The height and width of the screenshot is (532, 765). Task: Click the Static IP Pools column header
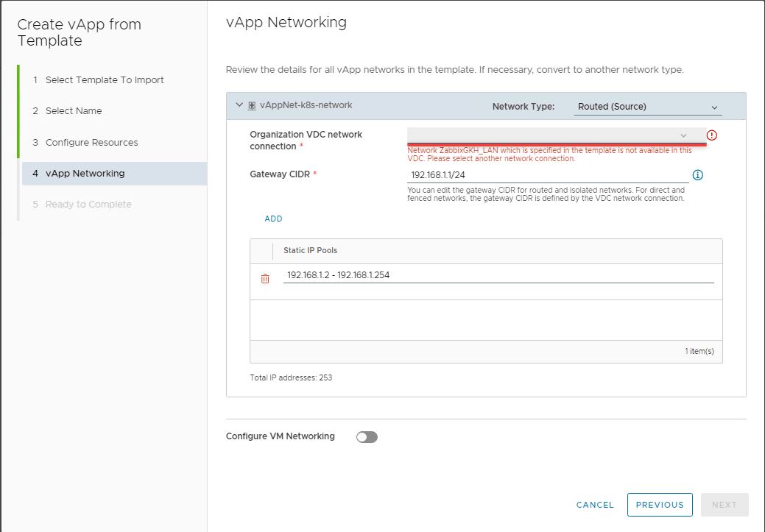pos(310,251)
